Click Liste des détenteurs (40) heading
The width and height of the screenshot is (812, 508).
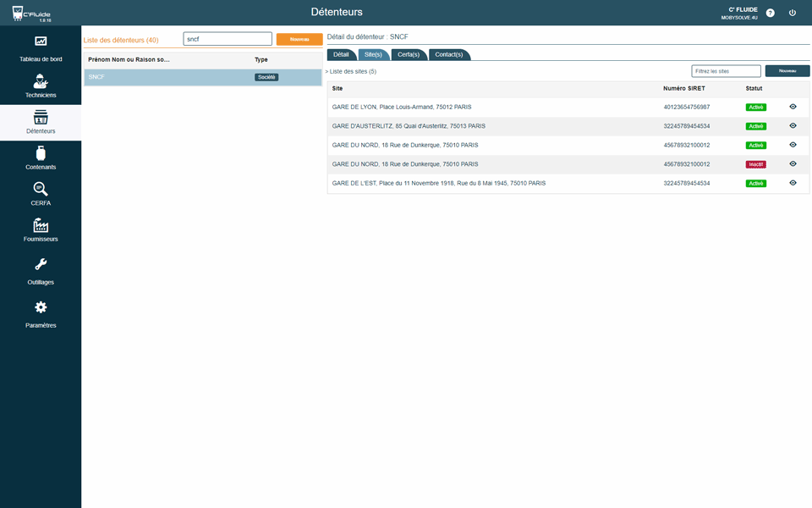pos(121,40)
